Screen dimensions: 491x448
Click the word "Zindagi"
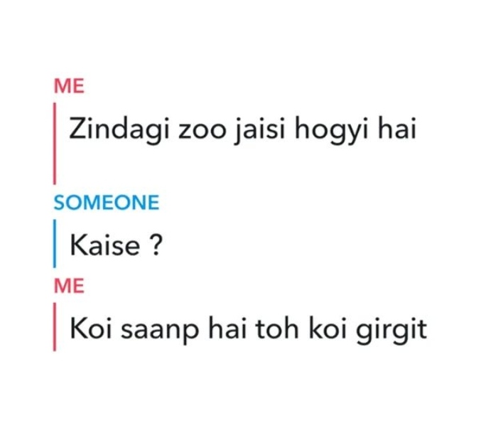point(119,130)
